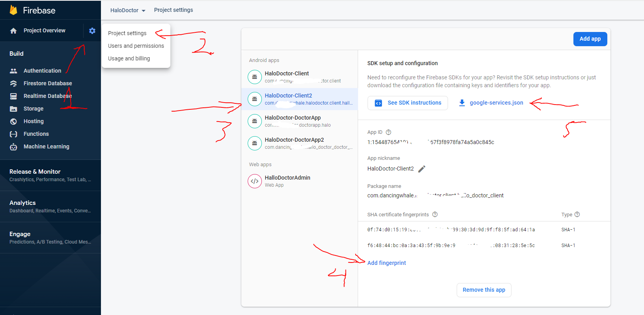Click the App ID help question icon
Screen dimensions: 644x315
pos(388,132)
